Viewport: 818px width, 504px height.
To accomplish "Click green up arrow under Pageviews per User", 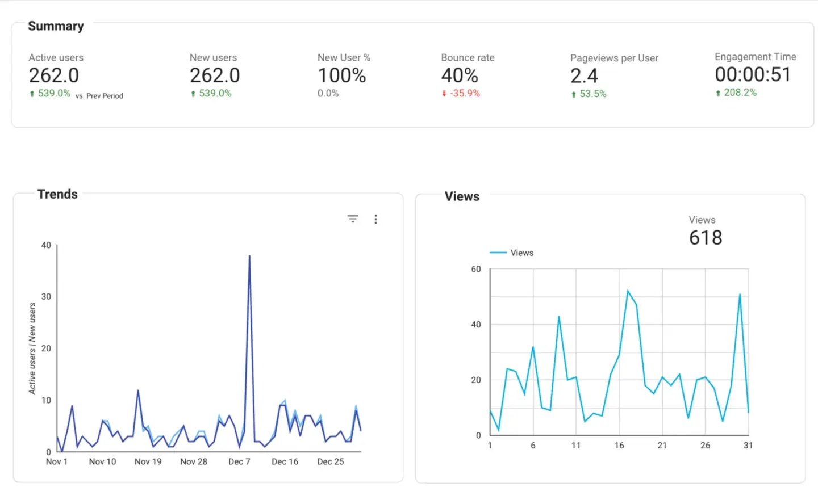I will (574, 94).
